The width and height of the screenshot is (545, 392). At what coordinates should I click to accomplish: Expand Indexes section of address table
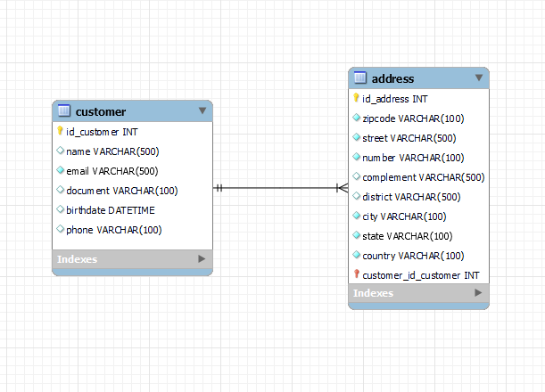click(478, 293)
